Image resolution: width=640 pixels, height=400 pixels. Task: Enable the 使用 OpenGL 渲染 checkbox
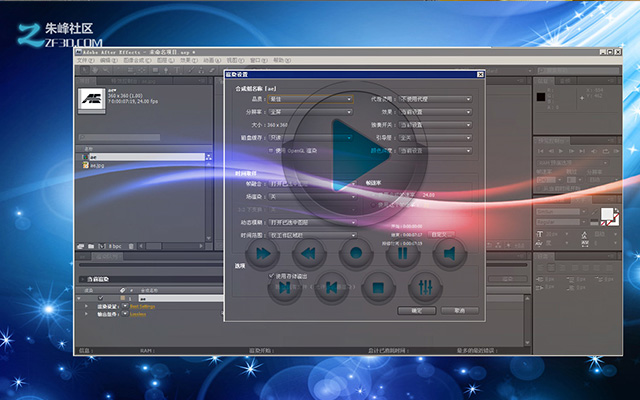[x=270, y=151]
